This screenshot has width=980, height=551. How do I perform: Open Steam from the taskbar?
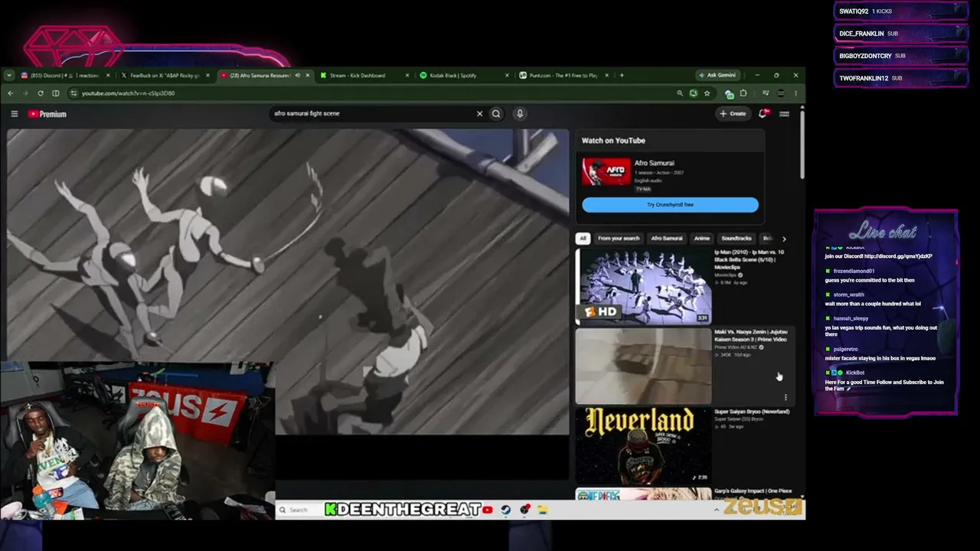point(506,510)
